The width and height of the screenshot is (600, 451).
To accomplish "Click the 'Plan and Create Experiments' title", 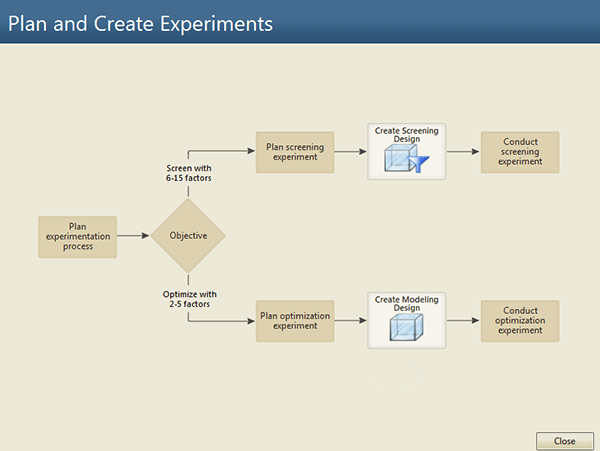I will [140, 24].
